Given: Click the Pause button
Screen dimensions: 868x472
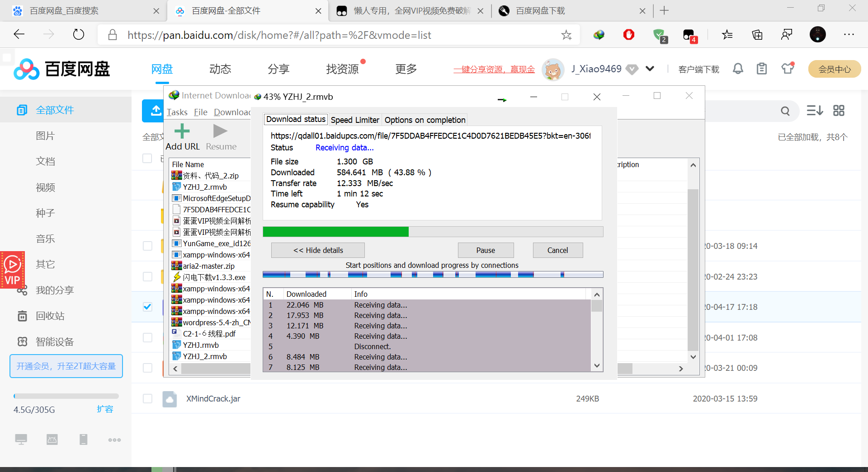Looking at the screenshot, I should coord(486,250).
